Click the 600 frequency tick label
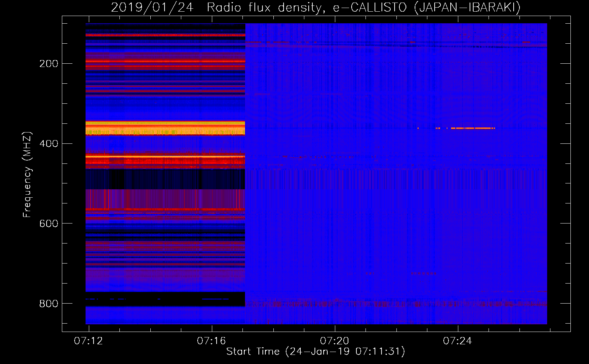Viewport: 589px width, 364px height. pyautogui.click(x=49, y=223)
